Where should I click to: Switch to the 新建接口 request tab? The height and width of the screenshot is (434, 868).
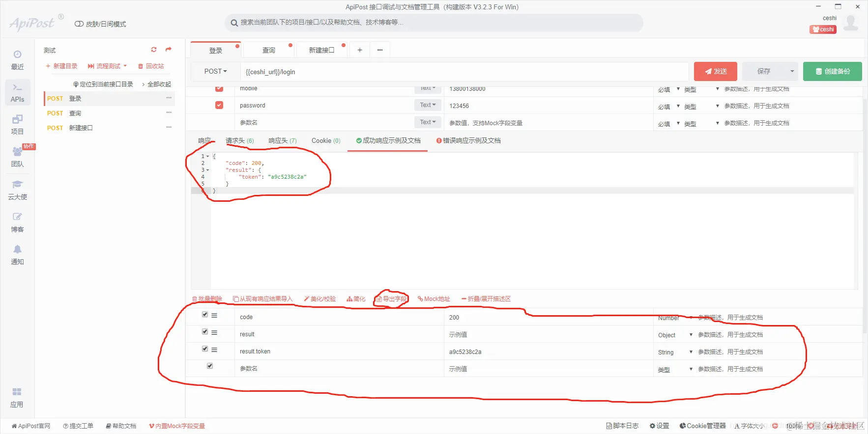[x=321, y=50]
